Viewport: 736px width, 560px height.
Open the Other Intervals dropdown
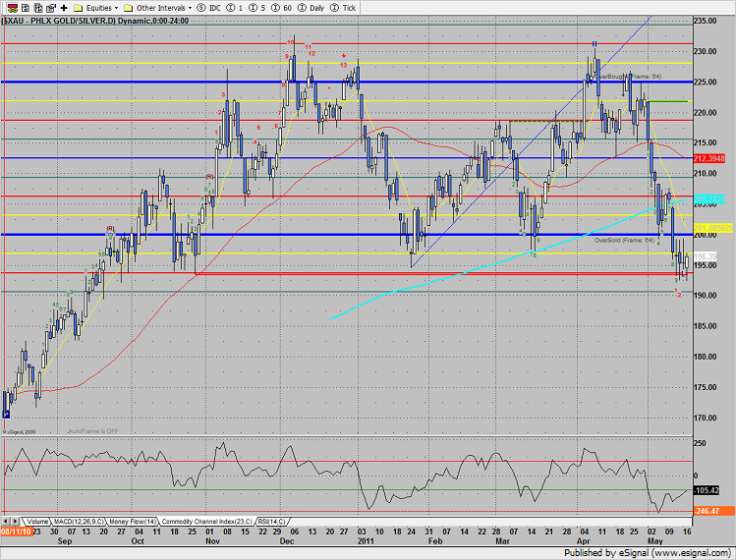[x=157, y=8]
